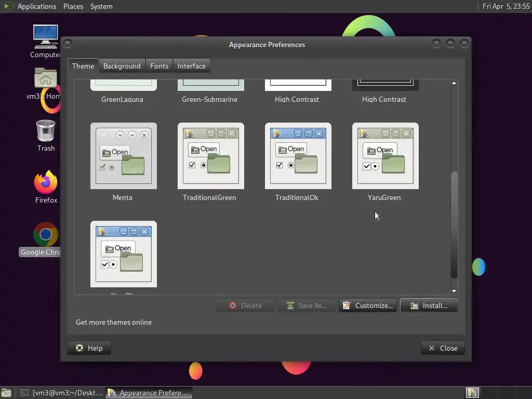532x399 pixels.
Task: Open the System menu
Action: tap(101, 6)
